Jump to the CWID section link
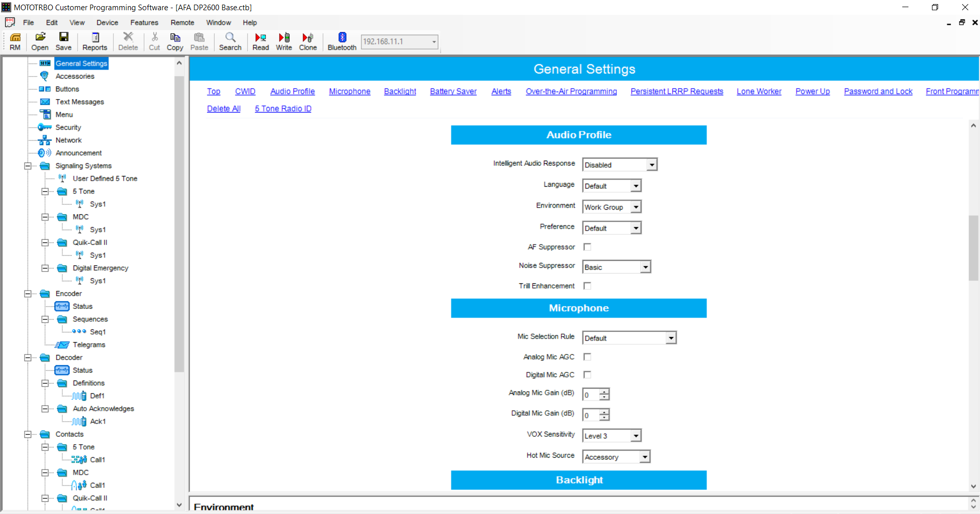Viewport: 980px width, 514px height. click(245, 92)
